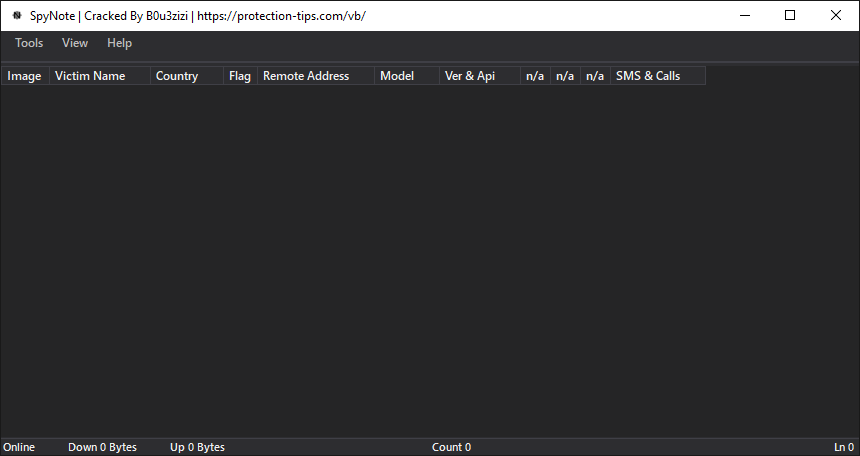Click the SMS & Calls column header
The height and width of the screenshot is (456, 860).
click(x=657, y=76)
